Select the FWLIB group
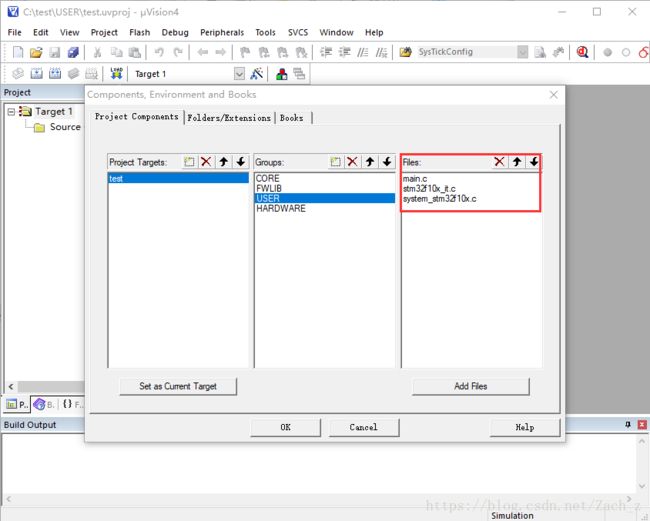 325,188
